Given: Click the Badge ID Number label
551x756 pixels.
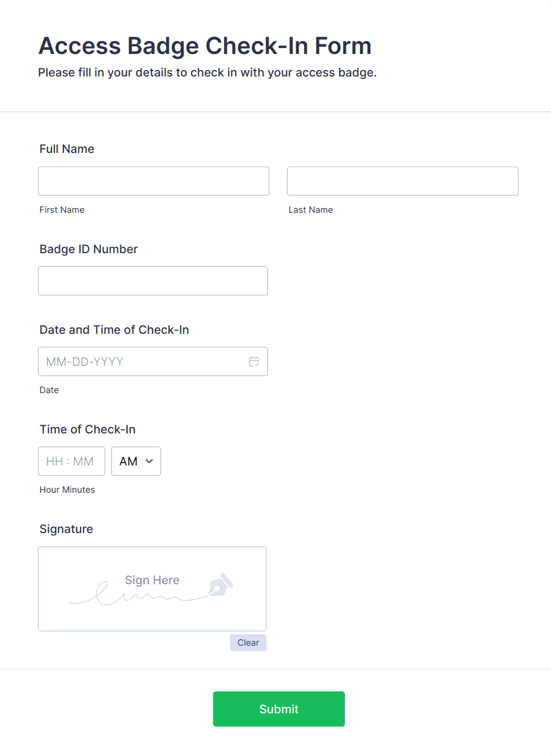Looking at the screenshot, I should [x=88, y=249].
